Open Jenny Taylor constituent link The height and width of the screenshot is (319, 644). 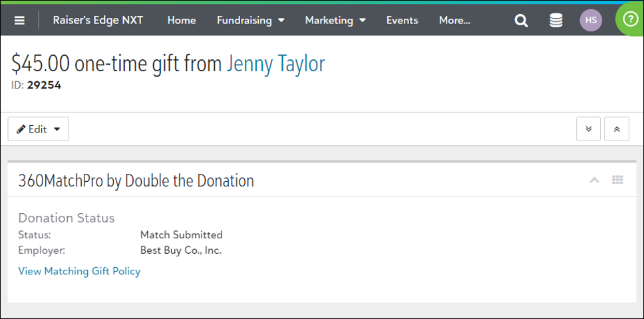[x=275, y=64]
